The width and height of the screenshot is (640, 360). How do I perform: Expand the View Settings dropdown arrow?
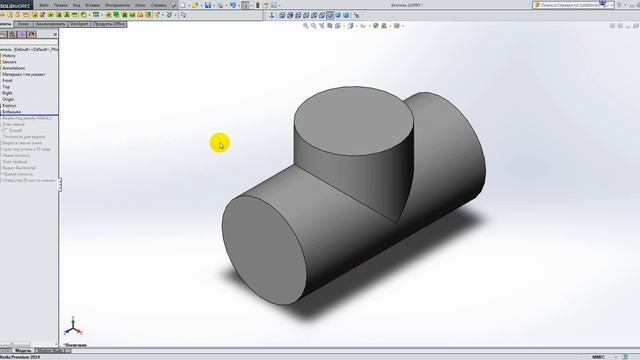pyautogui.click(x=403, y=26)
